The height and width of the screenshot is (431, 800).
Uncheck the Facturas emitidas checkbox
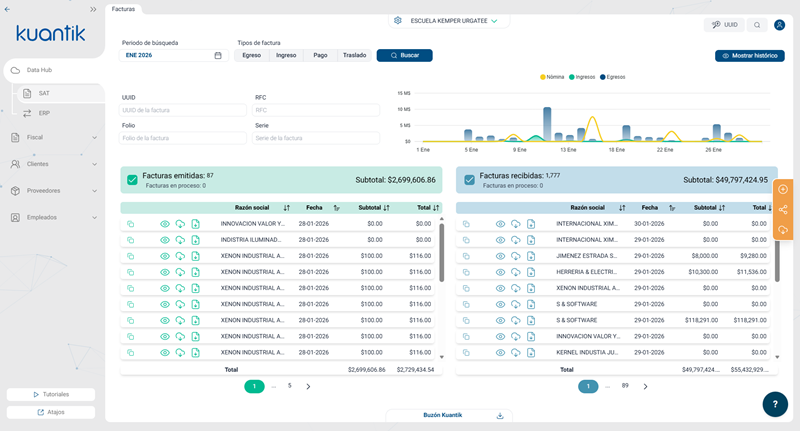pyautogui.click(x=132, y=180)
